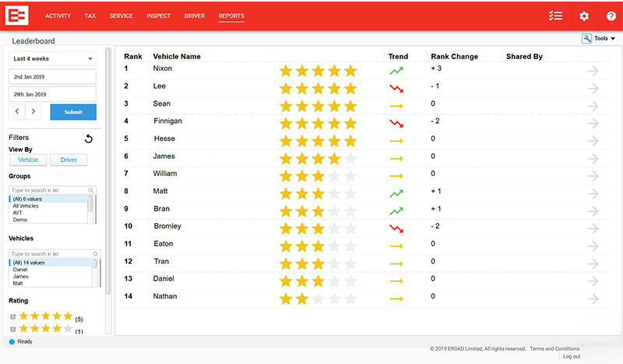This screenshot has width=623, height=364.
Task: Open details arrow for Sean row
Action: click(x=593, y=106)
